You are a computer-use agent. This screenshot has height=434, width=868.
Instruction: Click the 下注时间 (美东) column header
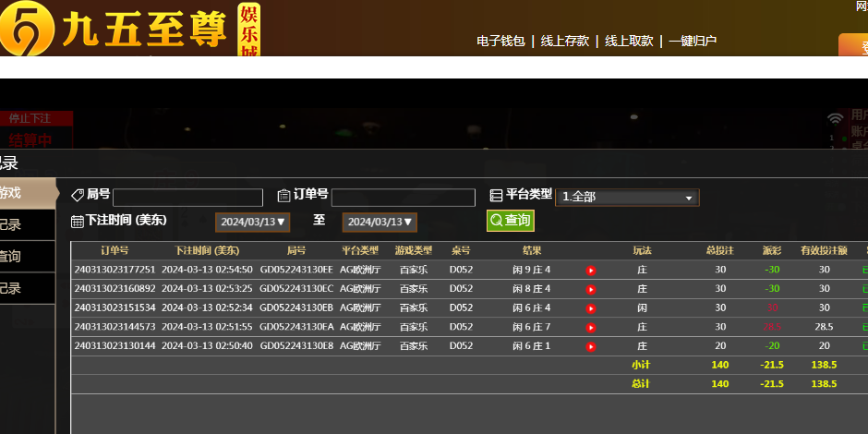(x=207, y=250)
